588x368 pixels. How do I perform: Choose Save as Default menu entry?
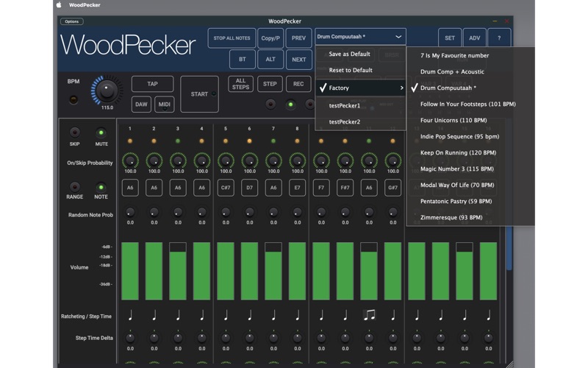tap(360, 54)
